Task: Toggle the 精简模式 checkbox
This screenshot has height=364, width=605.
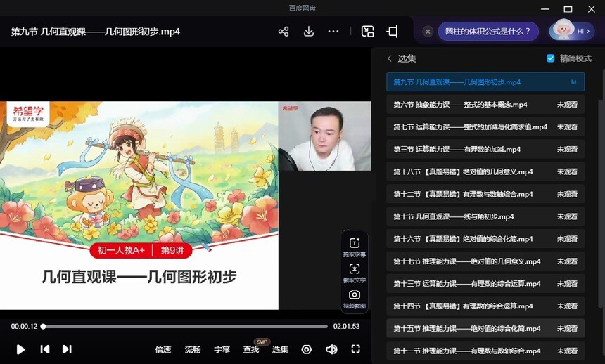Action: pos(551,58)
